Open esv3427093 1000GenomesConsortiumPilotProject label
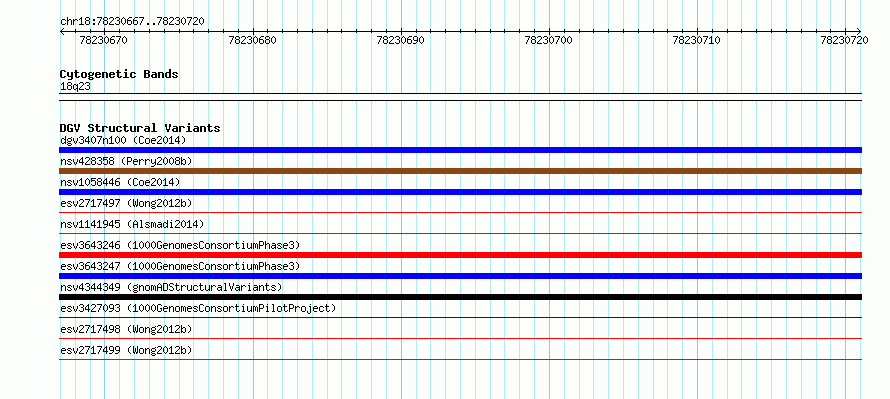Viewport: 890px width, 399px height. point(198,308)
